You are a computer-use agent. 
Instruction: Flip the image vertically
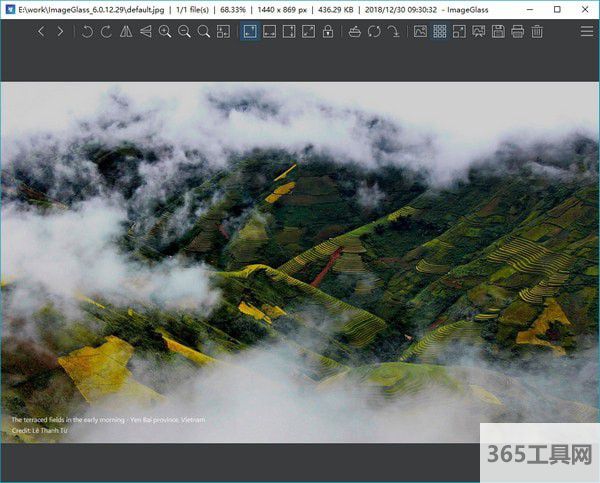(146, 32)
